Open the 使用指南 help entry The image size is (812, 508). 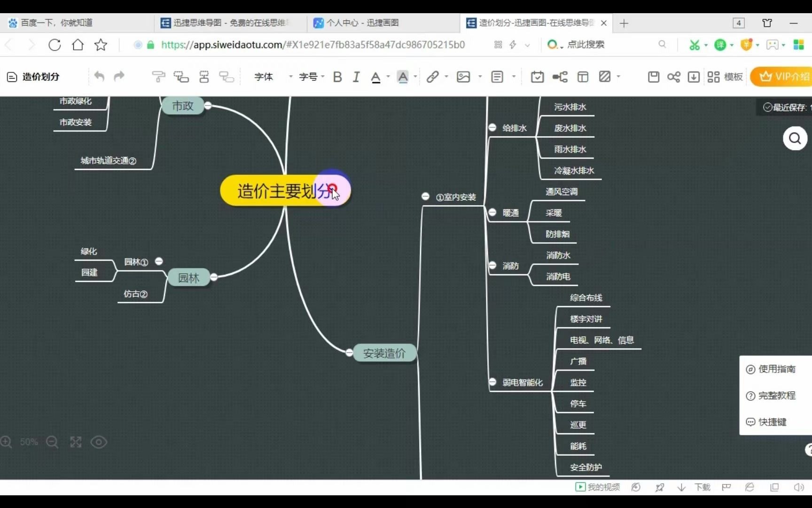coord(771,369)
